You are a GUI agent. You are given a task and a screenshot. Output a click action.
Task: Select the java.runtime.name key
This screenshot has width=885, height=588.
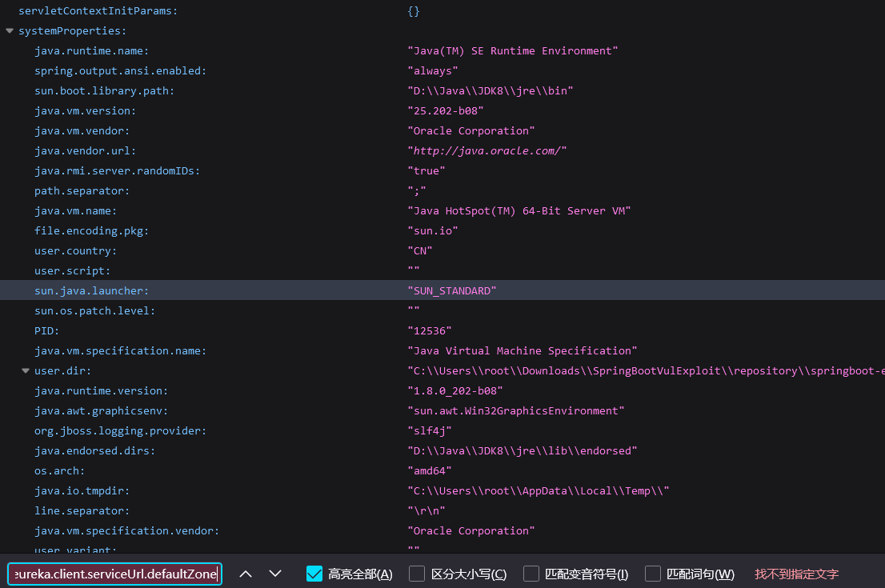91,50
